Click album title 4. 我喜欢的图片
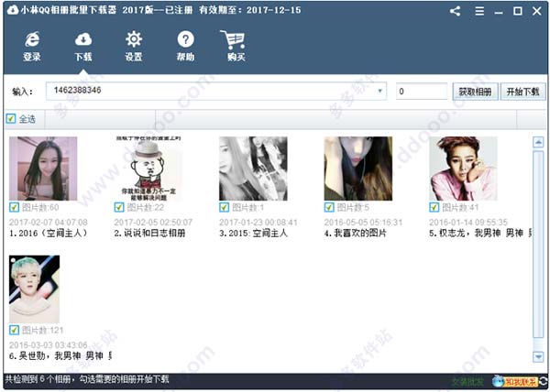This screenshot has height=392, width=550. 355,233
